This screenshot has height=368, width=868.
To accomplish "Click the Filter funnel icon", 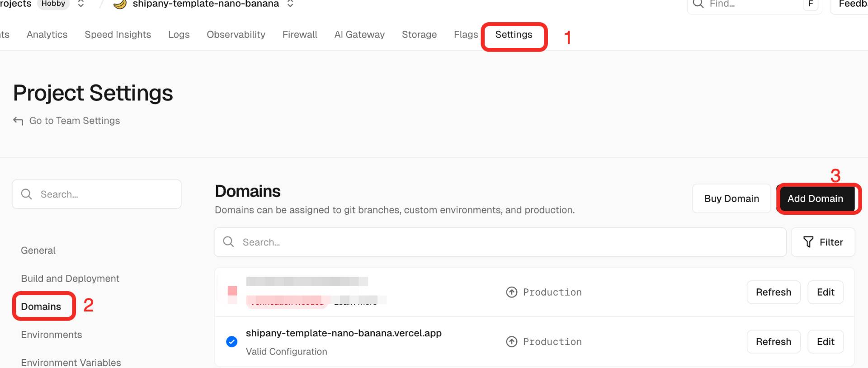I will pos(808,242).
